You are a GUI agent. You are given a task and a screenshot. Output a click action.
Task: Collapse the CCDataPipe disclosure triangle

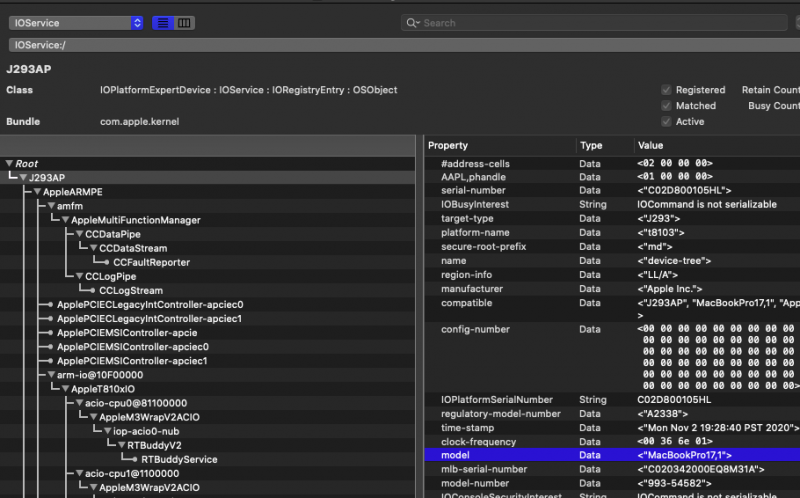[x=79, y=234]
